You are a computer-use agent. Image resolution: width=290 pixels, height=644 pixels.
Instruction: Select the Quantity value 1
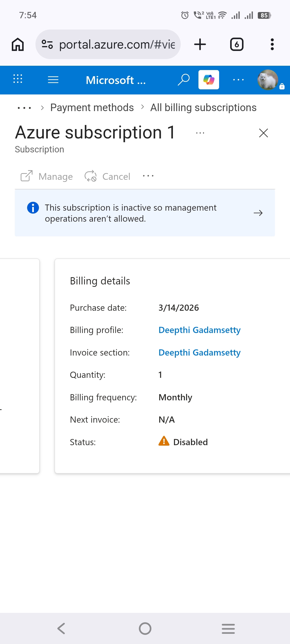(160, 375)
